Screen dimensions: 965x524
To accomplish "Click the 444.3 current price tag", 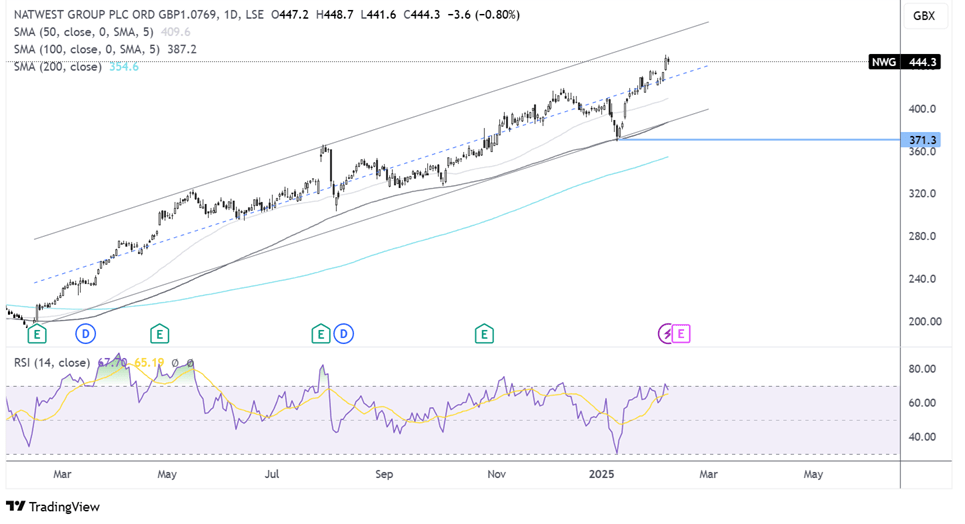I will [922, 62].
